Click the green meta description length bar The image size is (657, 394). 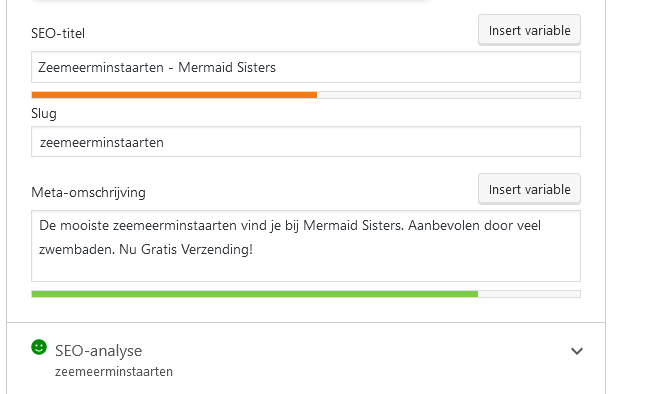(x=254, y=294)
